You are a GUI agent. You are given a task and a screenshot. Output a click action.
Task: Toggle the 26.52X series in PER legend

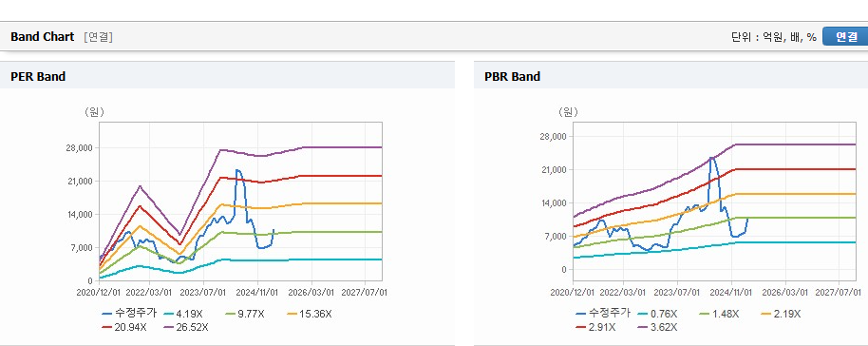(186, 327)
